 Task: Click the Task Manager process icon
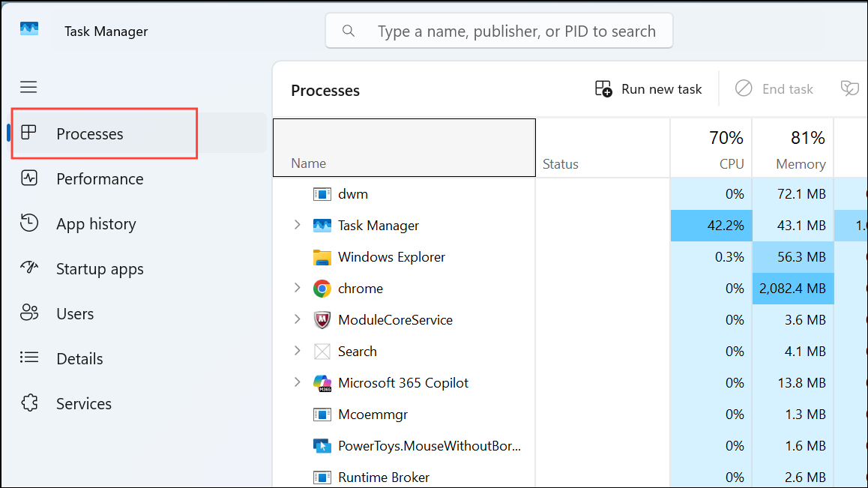[x=322, y=226]
